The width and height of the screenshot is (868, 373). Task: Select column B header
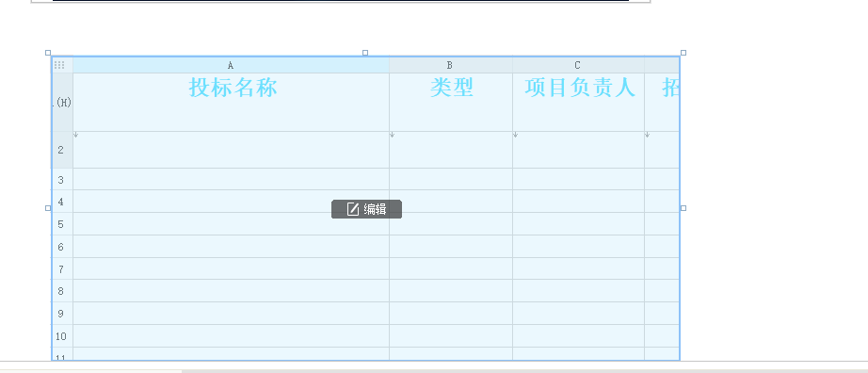pyautogui.click(x=451, y=65)
